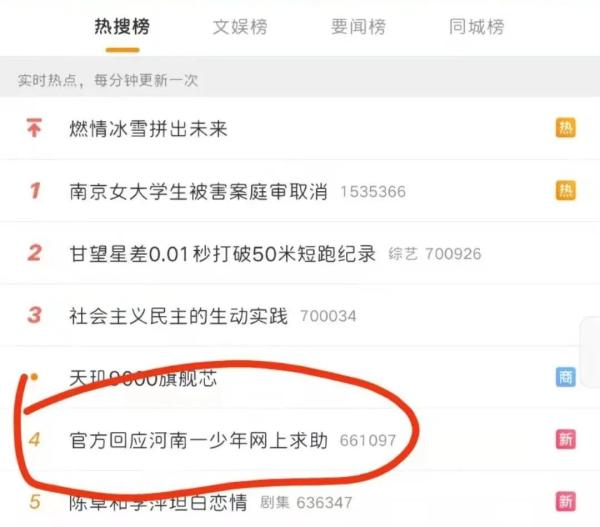Click the orange dot before 天玑9000旗舰芯
Screen dimensions: 600x527
click(x=34, y=377)
